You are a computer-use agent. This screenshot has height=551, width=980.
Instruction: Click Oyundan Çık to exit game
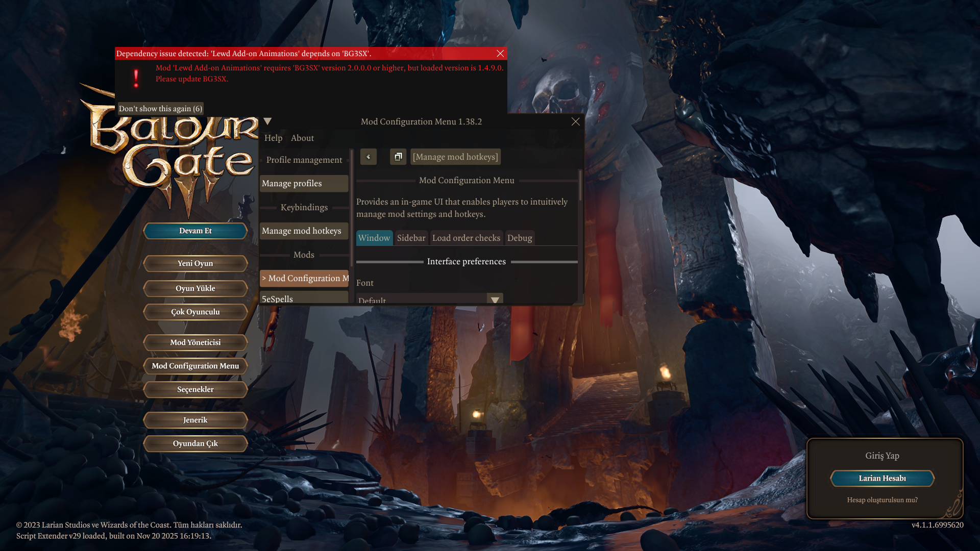point(195,443)
